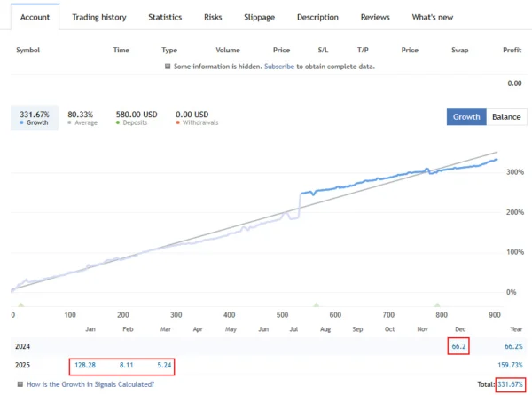View the What's new tab

[433, 17]
